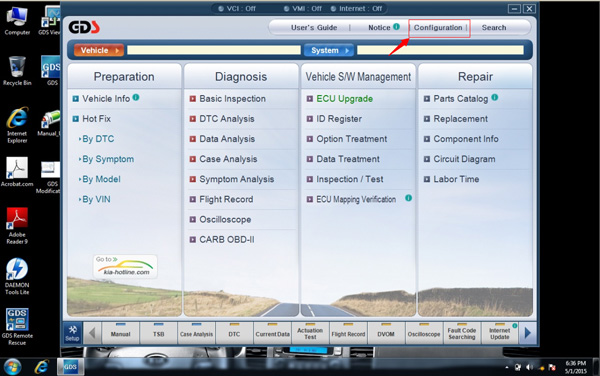Click the Notice green info badge
The image size is (600, 376).
(x=396, y=26)
